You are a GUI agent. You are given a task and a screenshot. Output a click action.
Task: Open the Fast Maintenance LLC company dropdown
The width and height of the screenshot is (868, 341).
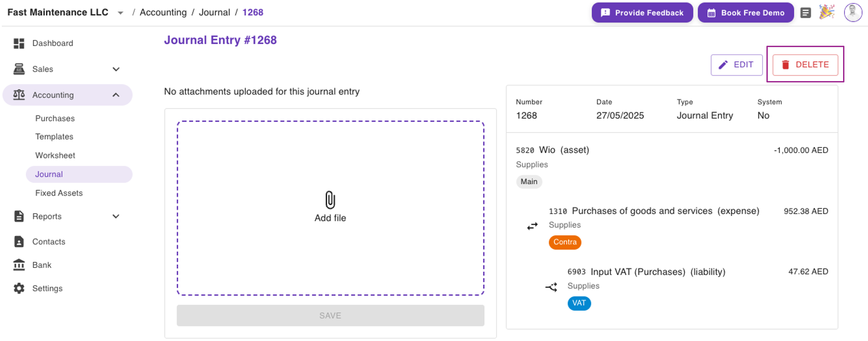click(120, 13)
